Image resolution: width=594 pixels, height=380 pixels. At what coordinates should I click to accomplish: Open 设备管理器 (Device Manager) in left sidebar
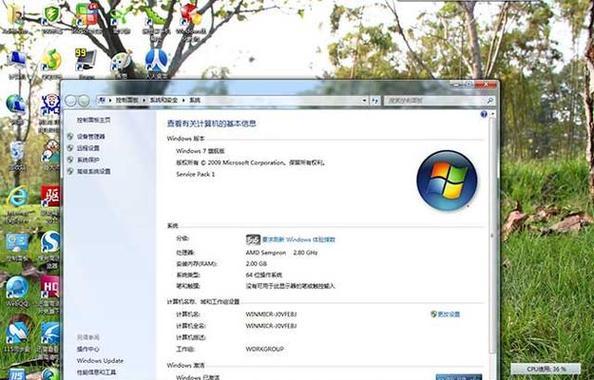[x=91, y=136]
